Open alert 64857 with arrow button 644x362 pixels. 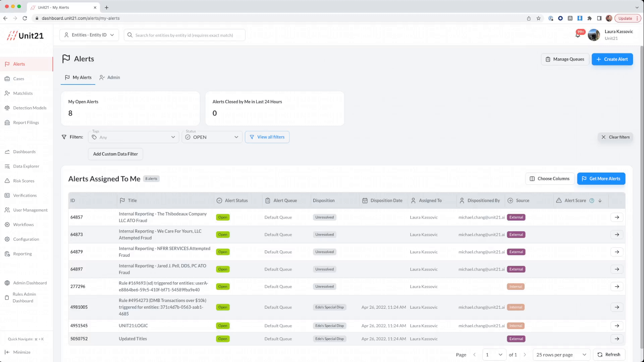click(x=617, y=217)
